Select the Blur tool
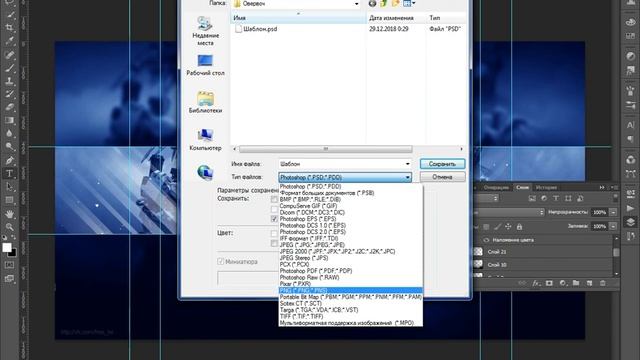The width and height of the screenshot is (640, 360). (9, 133)
